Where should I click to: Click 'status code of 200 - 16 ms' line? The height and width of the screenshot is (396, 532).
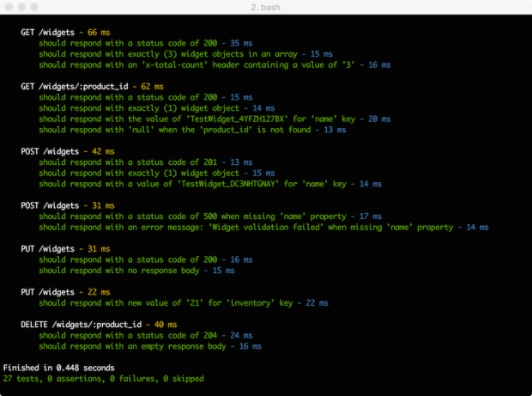tap(146, 259)
